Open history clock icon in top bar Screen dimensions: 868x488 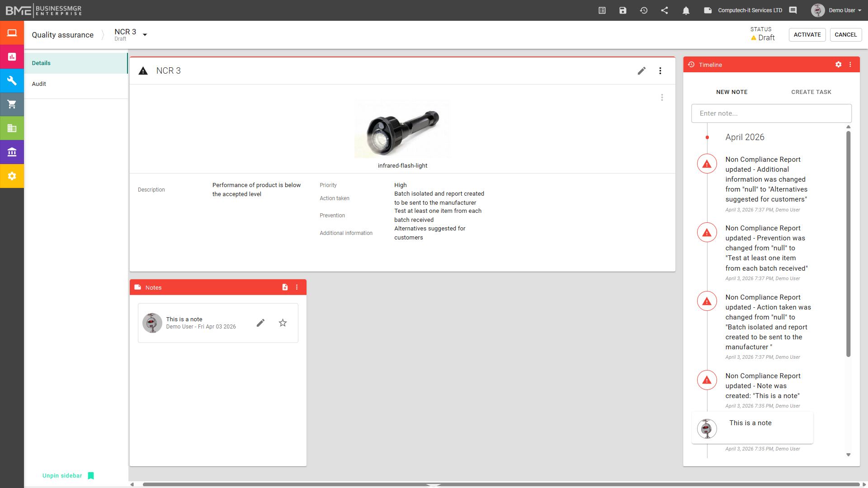coord(644,10)
